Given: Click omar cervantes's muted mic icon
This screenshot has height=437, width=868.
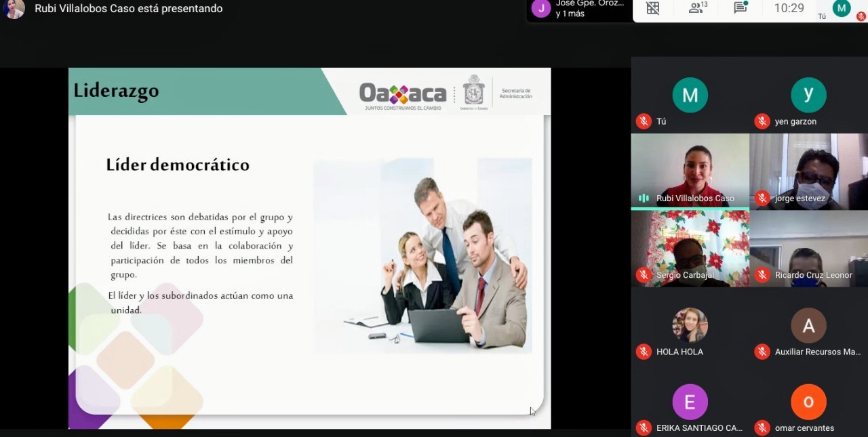Looking at the screenshot, I should tap(762, 428).
